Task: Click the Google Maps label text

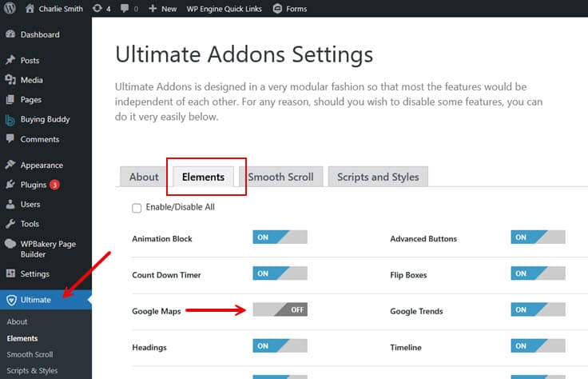Action: 157,311
